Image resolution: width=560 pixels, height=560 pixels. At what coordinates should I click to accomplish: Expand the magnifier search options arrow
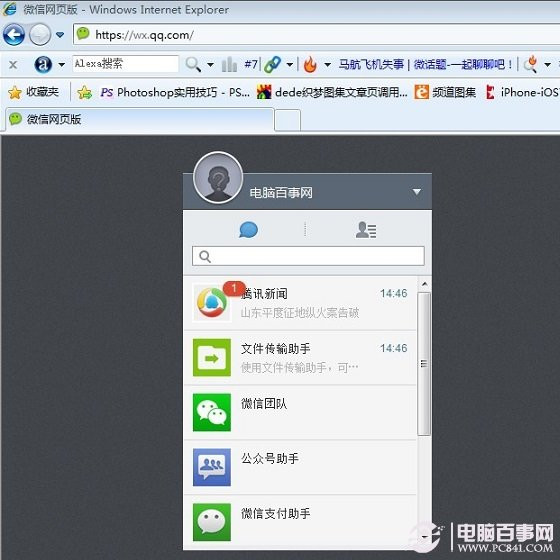pos(210,65)
